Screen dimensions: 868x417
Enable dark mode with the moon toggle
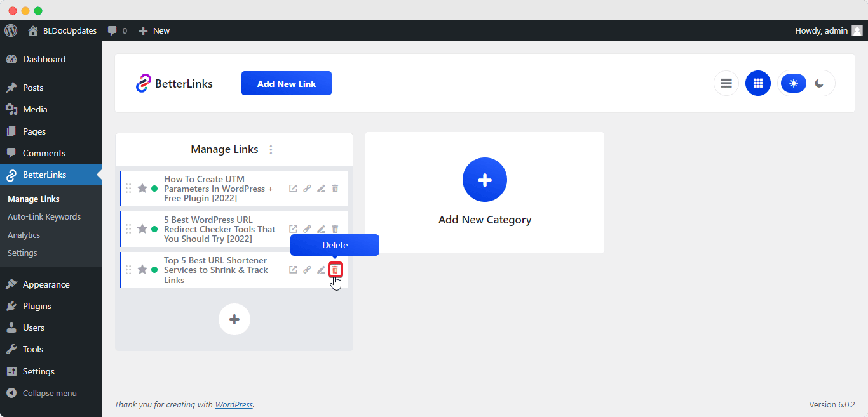click(x=818, y=83)
